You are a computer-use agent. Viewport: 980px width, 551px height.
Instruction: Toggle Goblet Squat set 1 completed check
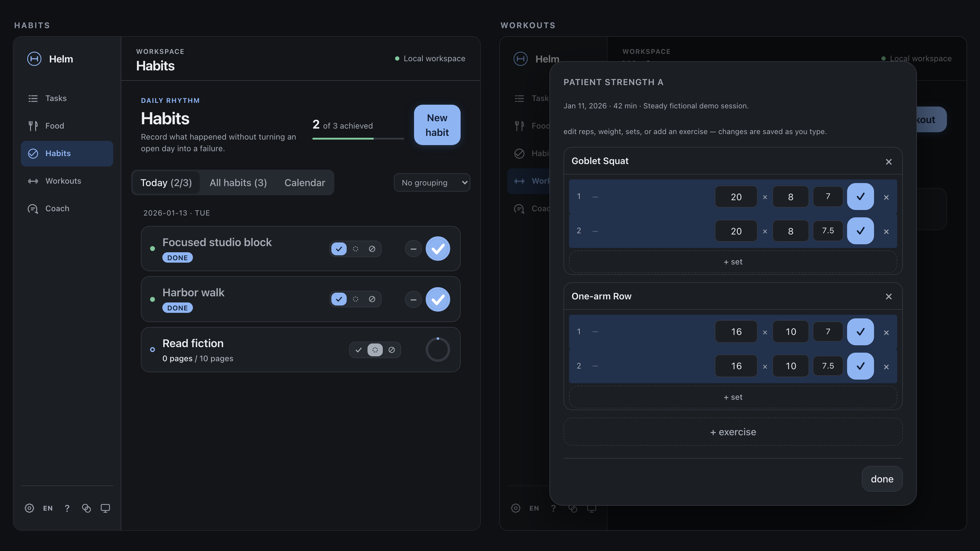(861, 197)
